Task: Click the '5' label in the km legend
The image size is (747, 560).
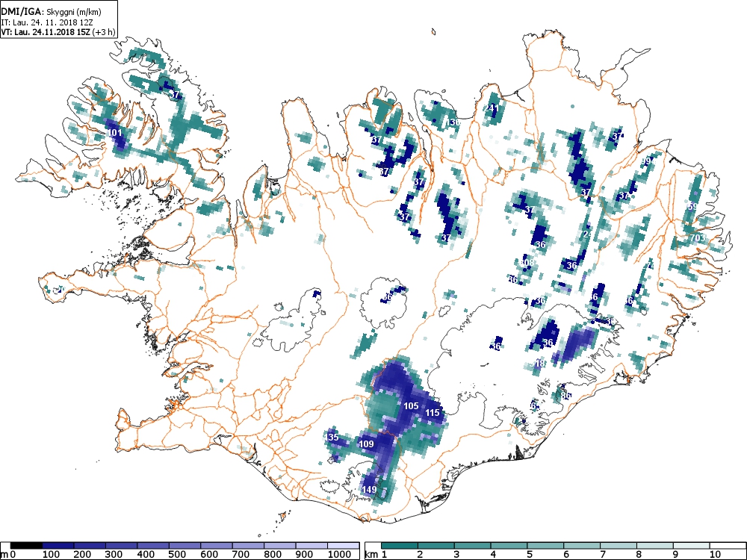Action: coord(530,555)
